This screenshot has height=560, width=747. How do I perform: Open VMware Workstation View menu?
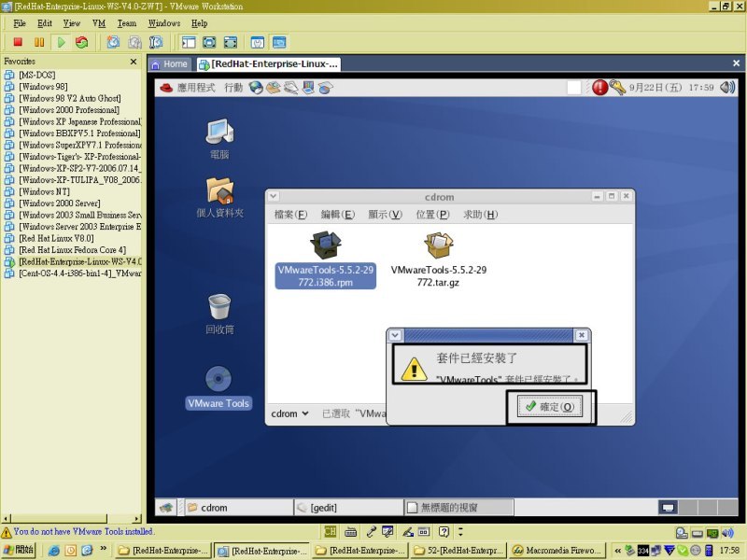click(x=72, y=22)
